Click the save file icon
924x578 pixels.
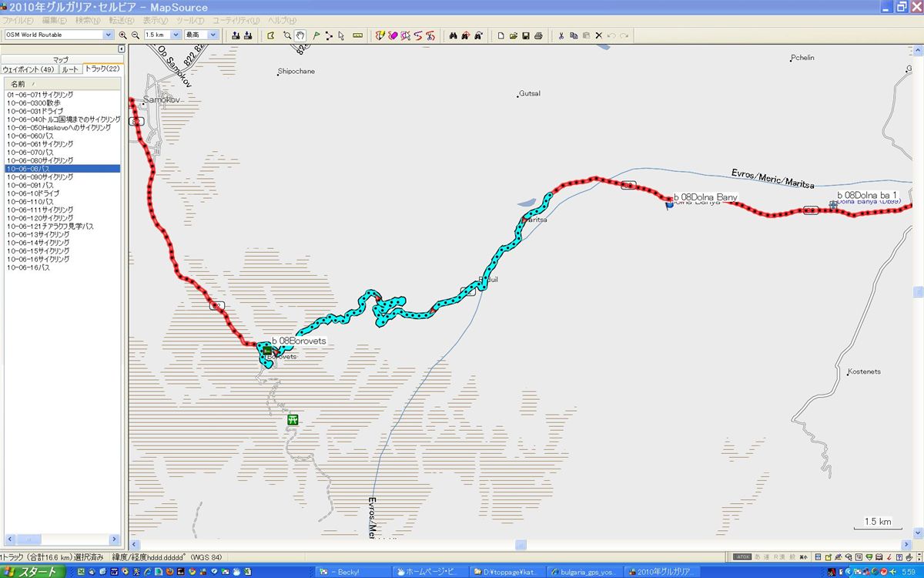(x=526, y=35)
